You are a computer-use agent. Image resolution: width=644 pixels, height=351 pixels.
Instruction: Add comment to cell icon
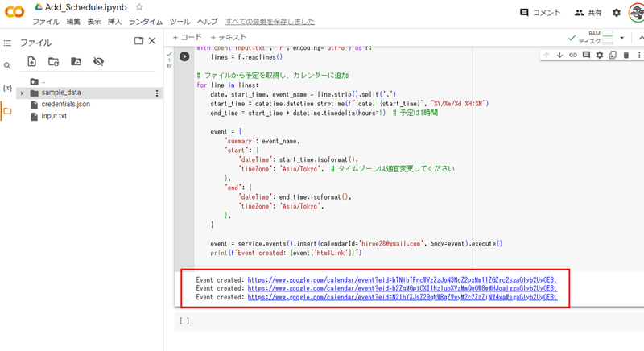[587, 55]
